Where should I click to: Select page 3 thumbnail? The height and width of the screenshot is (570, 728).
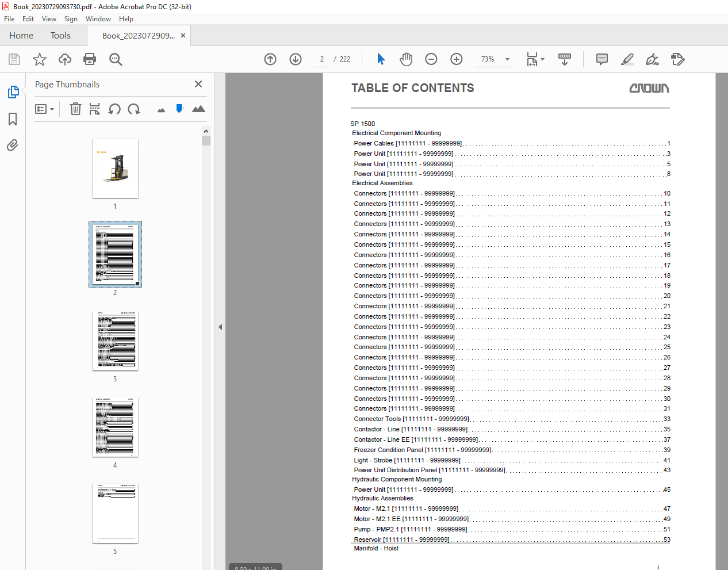(x=115, y=341)
